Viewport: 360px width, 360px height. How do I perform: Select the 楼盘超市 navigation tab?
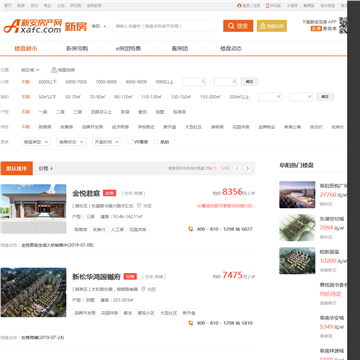click(x=26, y=48)
